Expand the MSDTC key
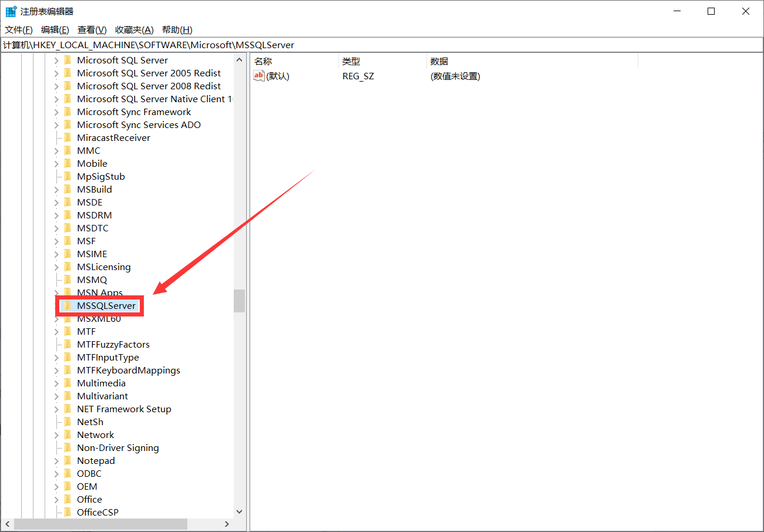This screenshot has height=532, width=764. pyautogui.click(x=57, y=228)
